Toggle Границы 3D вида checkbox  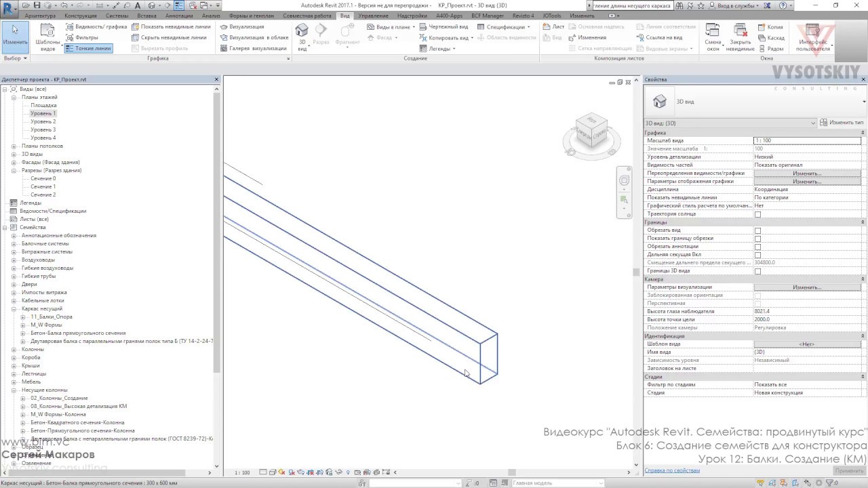coord(757,271)
